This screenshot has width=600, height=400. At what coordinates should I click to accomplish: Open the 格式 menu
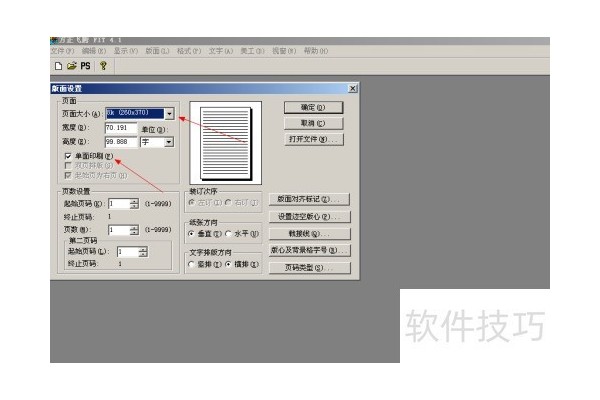pos(189,51)
